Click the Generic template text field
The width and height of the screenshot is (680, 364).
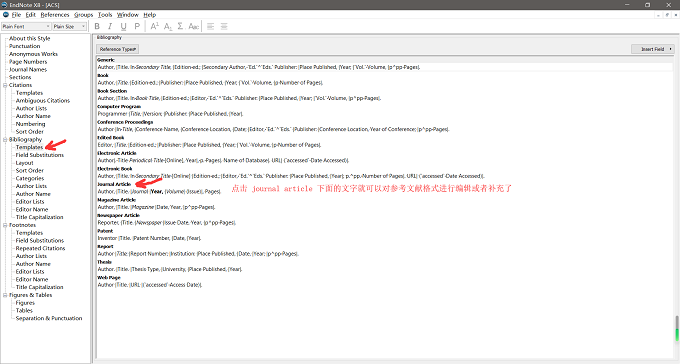click(259, 67)
